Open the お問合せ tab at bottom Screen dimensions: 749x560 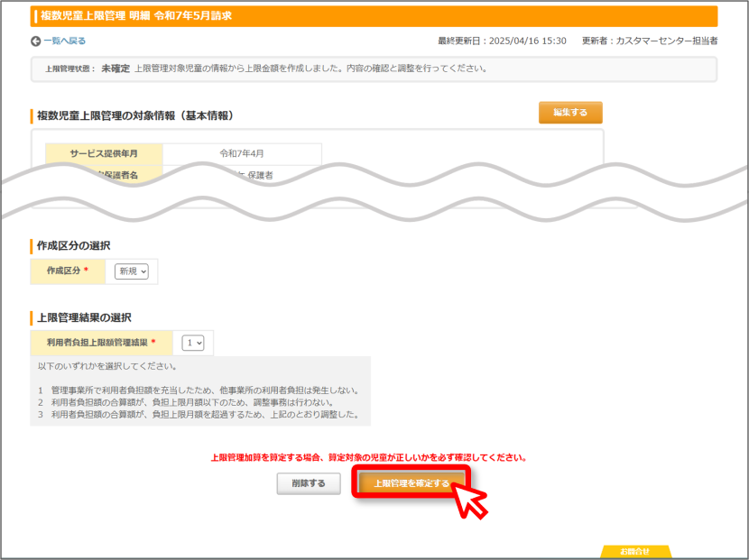636,551
